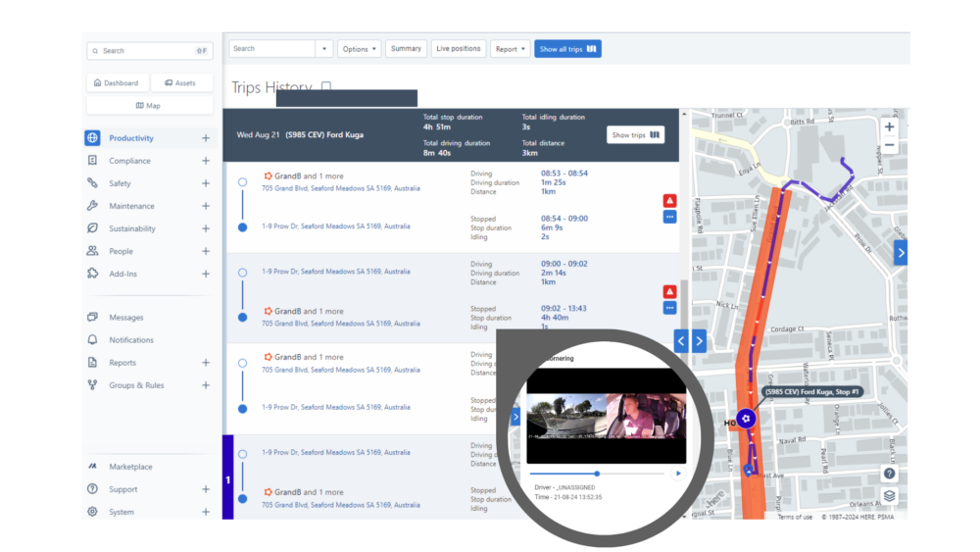Open the Safety menu item

coord(120,183)
